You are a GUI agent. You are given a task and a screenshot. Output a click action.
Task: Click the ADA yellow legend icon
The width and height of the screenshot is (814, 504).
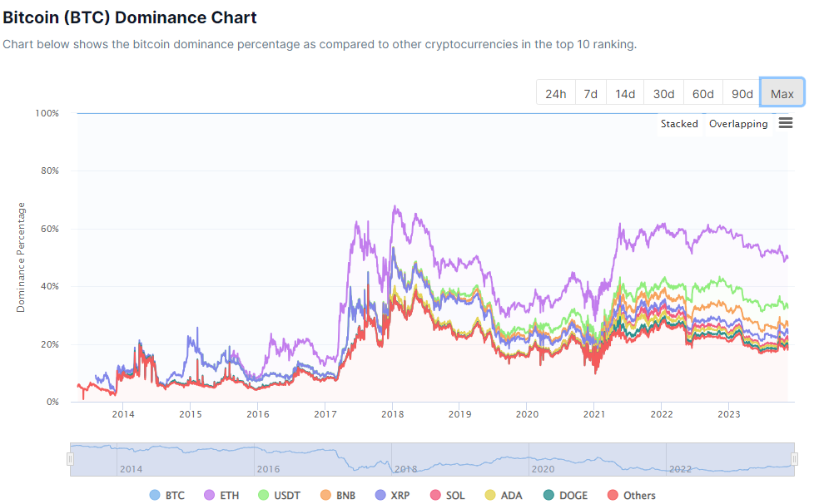tap(490, 496)
